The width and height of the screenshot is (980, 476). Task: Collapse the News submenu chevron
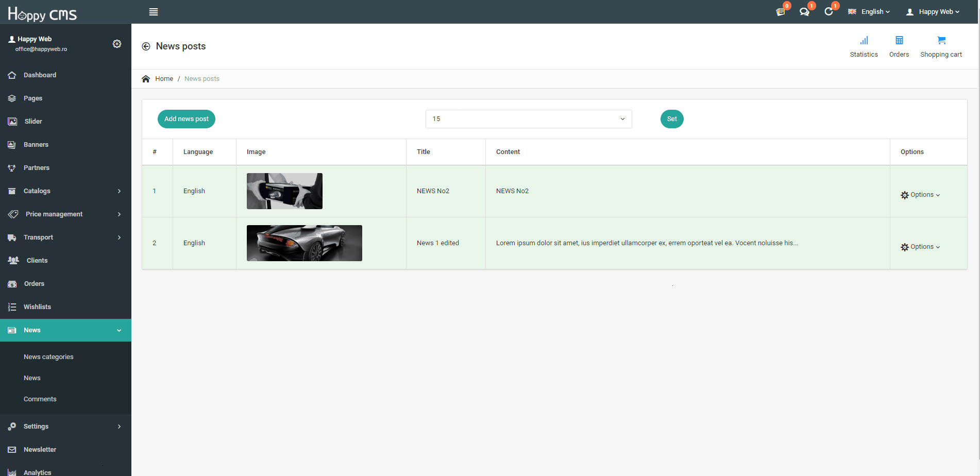pos(119,330)
